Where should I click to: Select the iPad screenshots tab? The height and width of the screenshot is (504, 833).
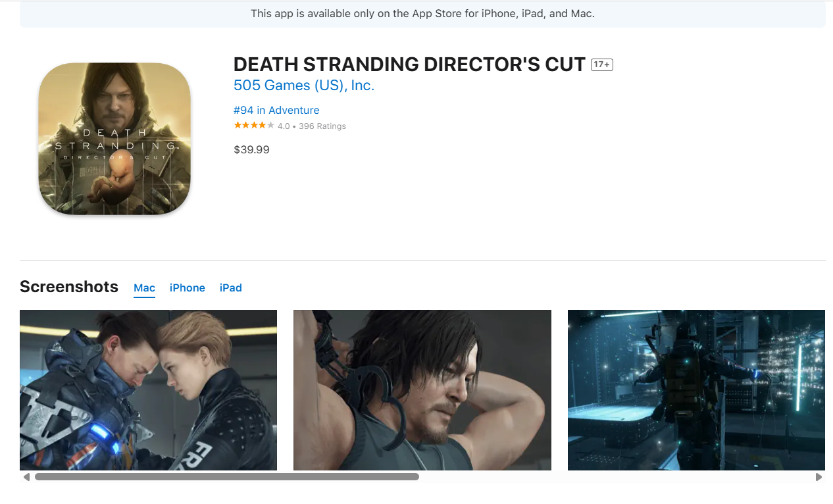(x=231, y=288)
